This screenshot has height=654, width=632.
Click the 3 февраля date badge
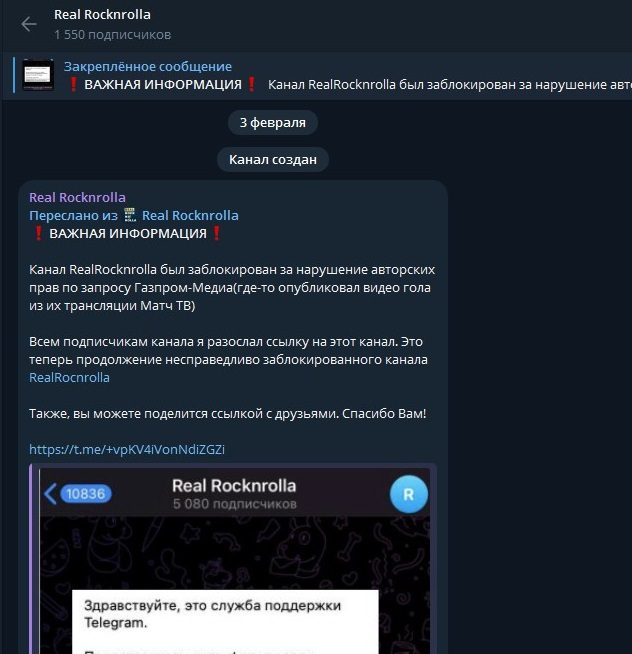[x=273, y=123]
